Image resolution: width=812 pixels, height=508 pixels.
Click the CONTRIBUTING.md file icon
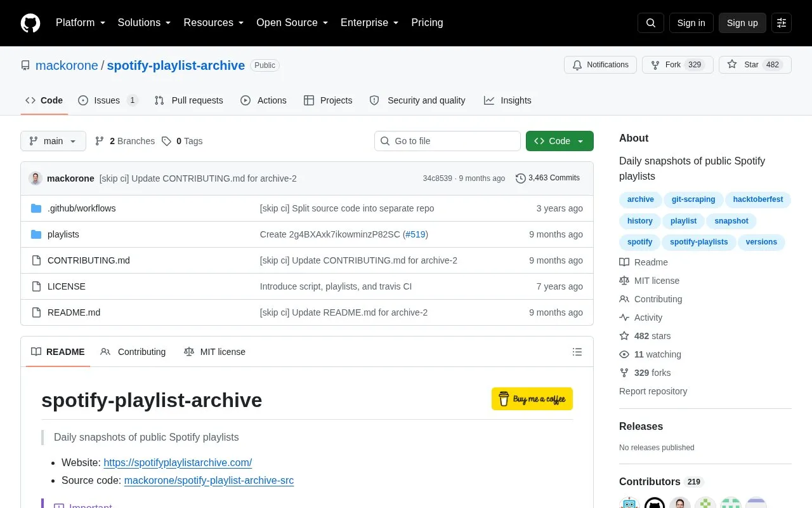coord(36,260)
